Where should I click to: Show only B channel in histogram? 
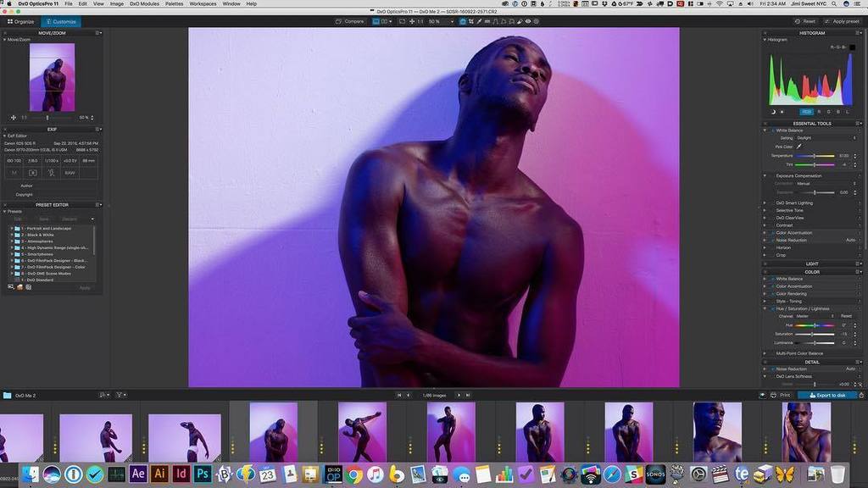(x=838, y=112)
